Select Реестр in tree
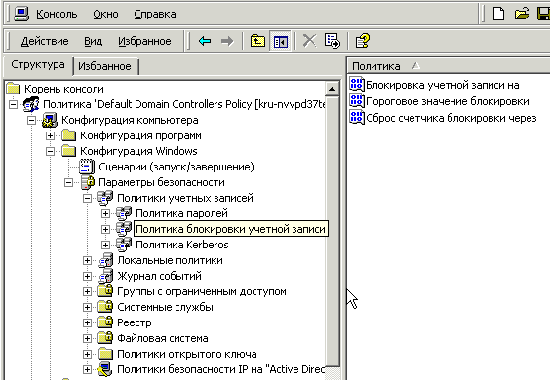The height and width of the screenshot is (380, 550). pyautogui.click(x=134, y=323)
